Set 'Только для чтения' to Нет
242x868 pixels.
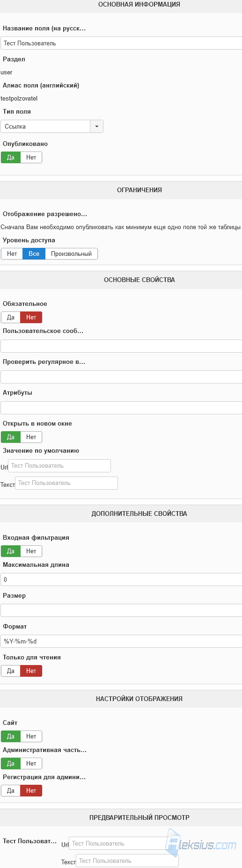(x=31, y=671)
